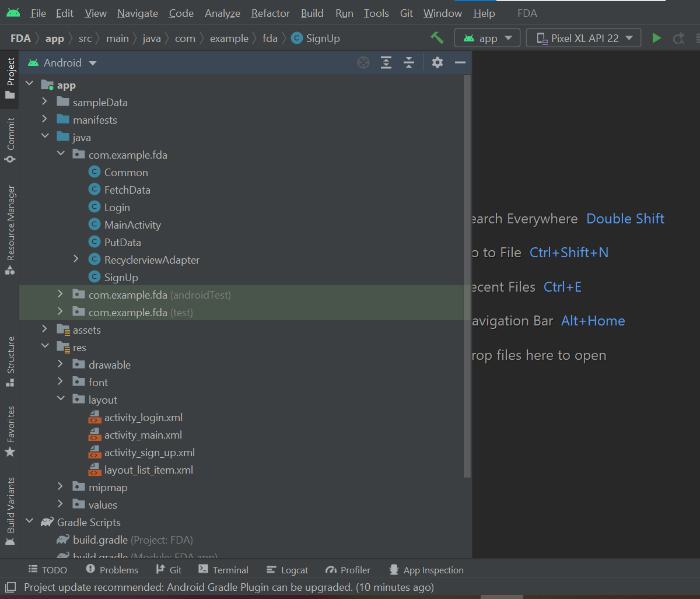The width and height of the screenshot is (700, 599).
Task: Click the Collapse All icon in Project panel
Action: point(409,62)
